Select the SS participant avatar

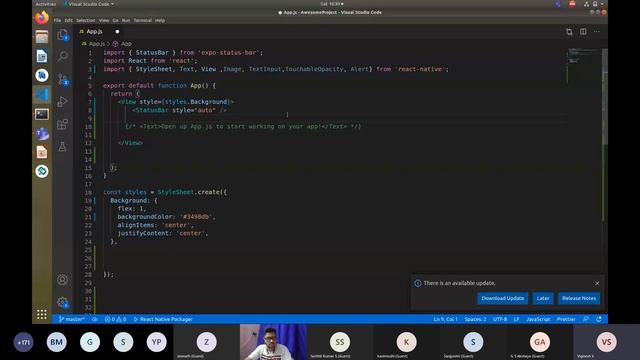(x=340, y=342)
